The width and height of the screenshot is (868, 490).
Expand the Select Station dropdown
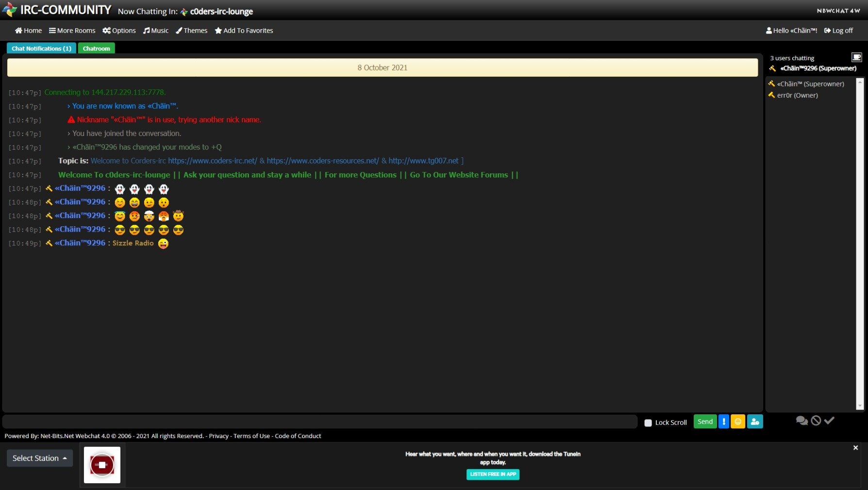click(x=40, y=458)
